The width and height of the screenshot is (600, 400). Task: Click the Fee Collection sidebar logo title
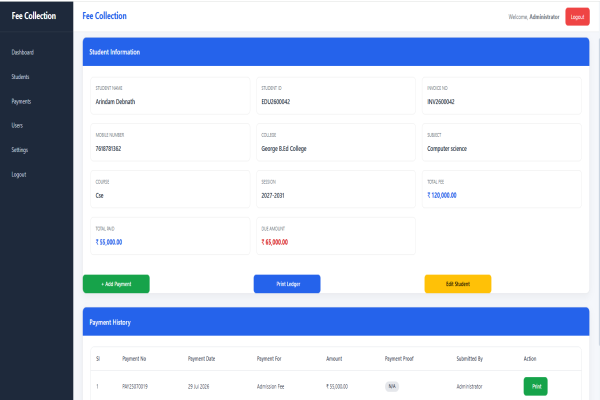tap(34, 16)
